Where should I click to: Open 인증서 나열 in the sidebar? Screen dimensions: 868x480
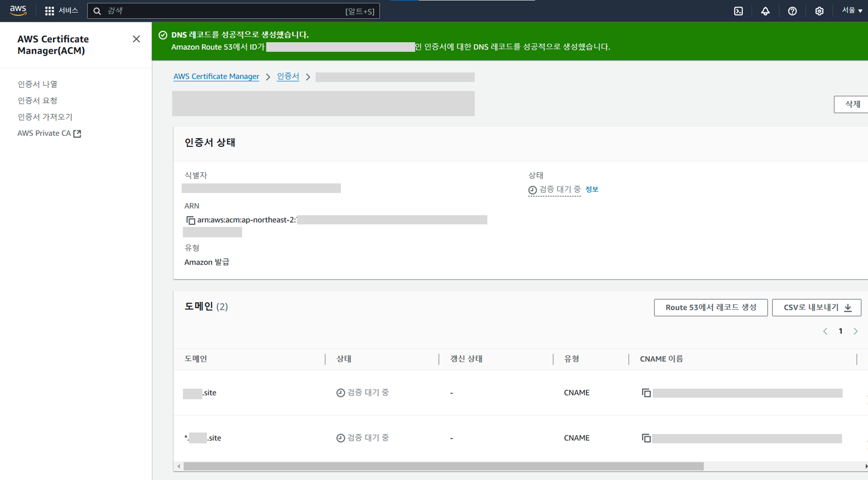(37, 84)
